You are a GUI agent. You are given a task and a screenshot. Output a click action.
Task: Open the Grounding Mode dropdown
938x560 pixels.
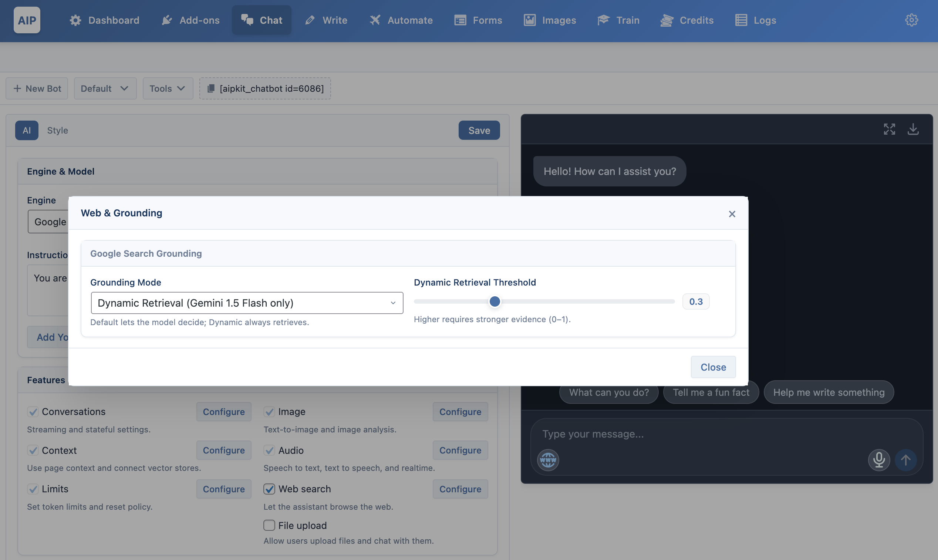(247, 303)
